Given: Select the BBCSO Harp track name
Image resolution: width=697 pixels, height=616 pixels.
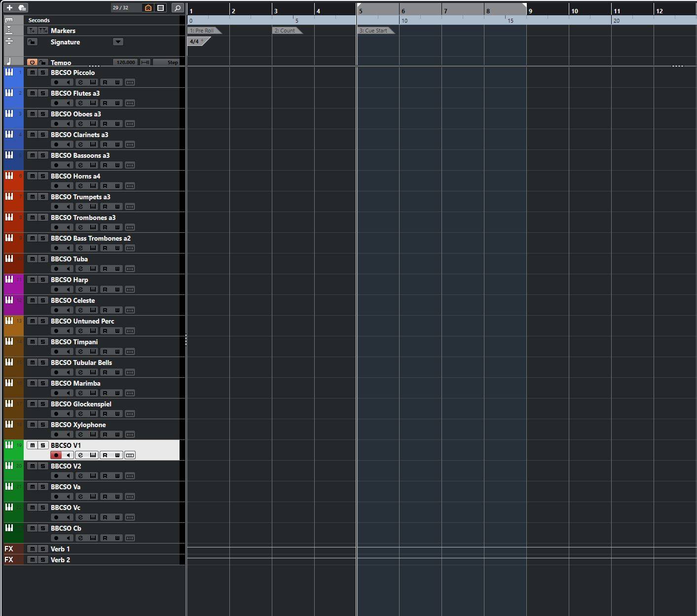Looking at the screenshot, I should (x=70, y=280).
